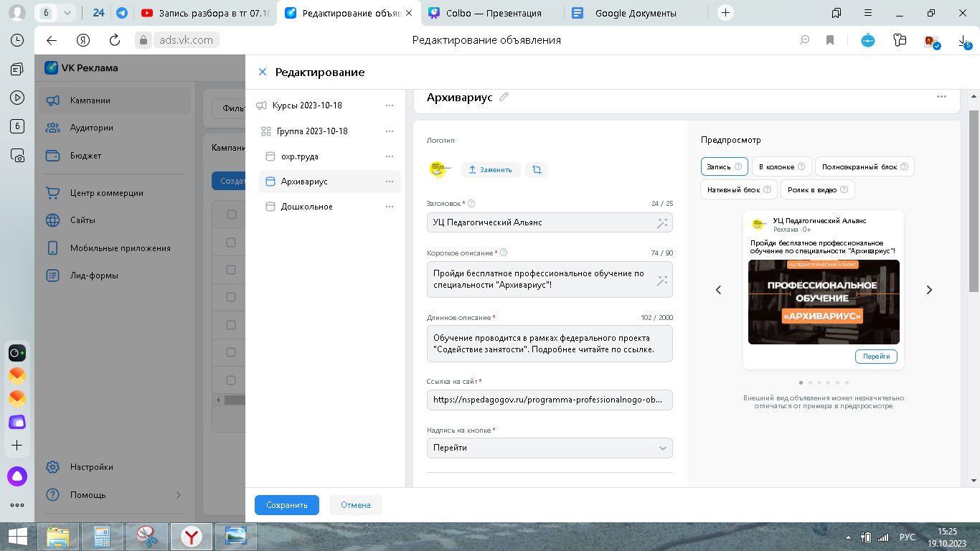Click the Заменить logo button

[x=490, y=170]
